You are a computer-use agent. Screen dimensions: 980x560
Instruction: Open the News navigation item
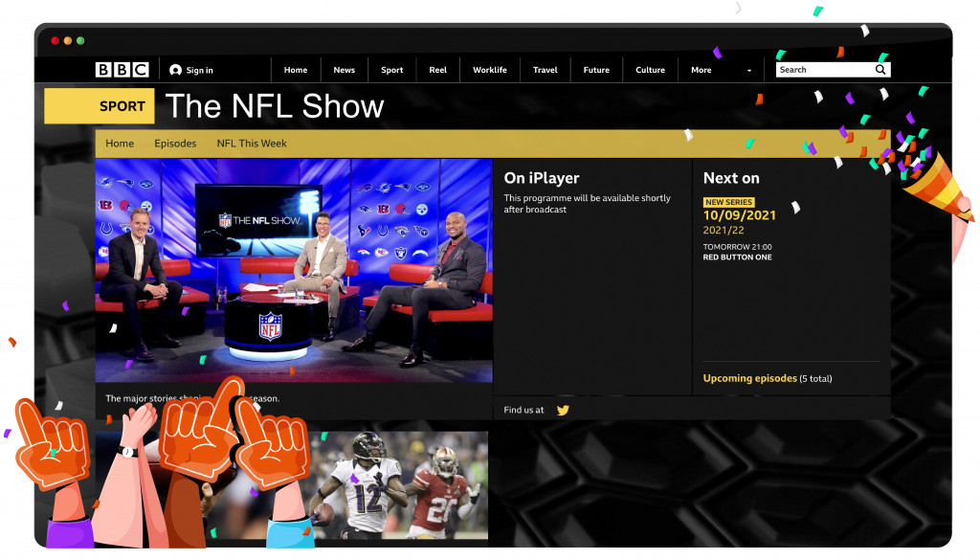(344, 70)
